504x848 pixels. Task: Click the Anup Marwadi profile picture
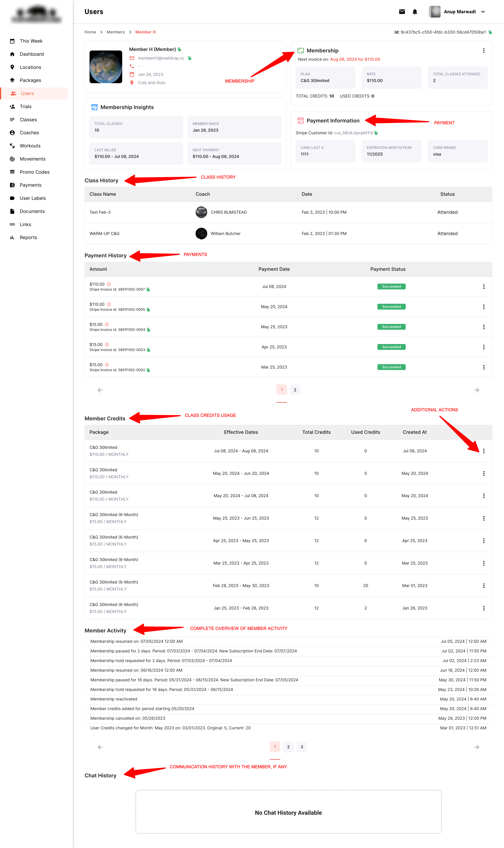tap(435, 12)
